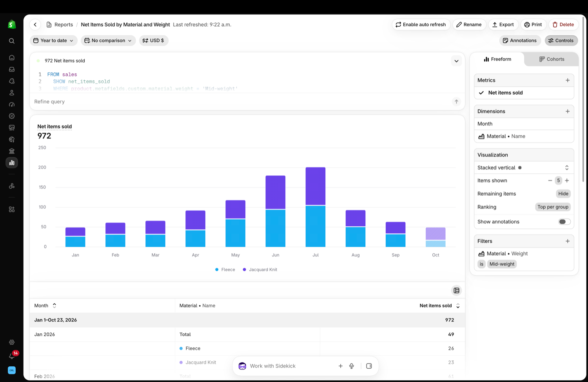
Task: Decrease items shown with minus stepper
Action: coord(550,180)
